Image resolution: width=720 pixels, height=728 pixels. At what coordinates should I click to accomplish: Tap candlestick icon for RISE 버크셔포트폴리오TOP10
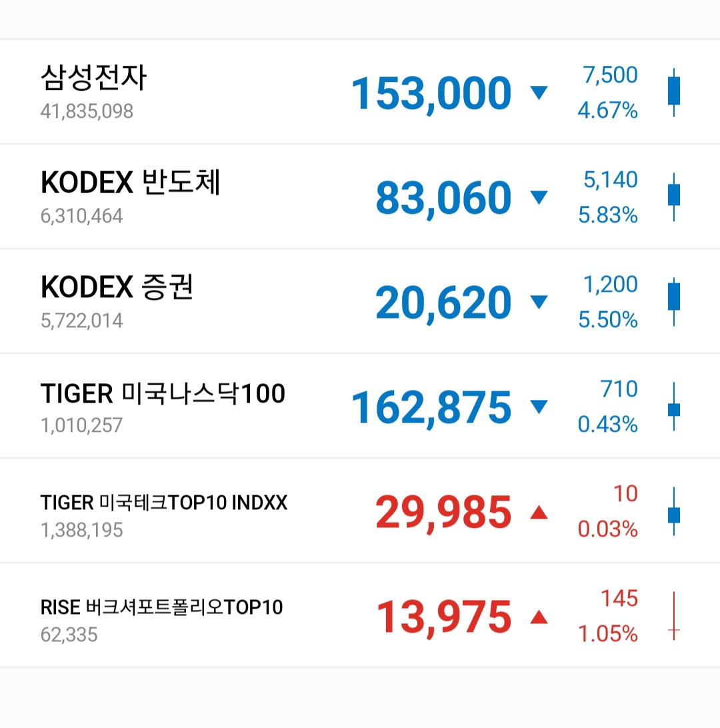point(674,616)
